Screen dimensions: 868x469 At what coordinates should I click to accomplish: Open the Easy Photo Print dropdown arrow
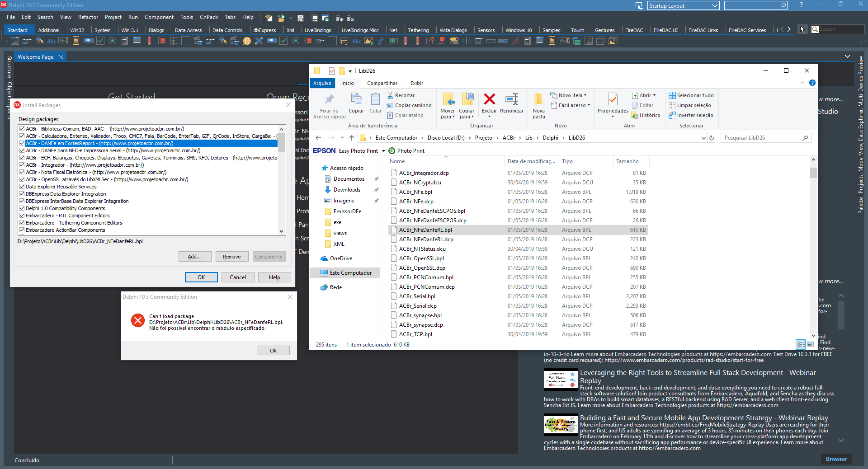tap(383, 151)
